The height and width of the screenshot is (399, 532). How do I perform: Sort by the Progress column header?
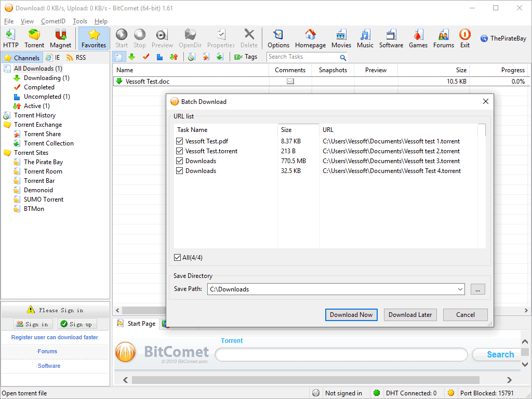click(x=498, y=70)
